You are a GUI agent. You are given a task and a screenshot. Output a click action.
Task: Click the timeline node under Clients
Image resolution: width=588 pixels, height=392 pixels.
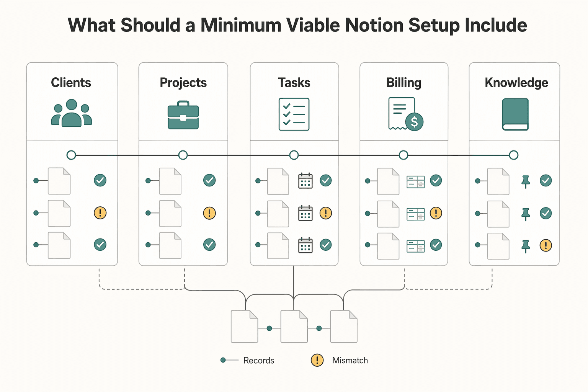pyautogui.click(x=71, y=155)
